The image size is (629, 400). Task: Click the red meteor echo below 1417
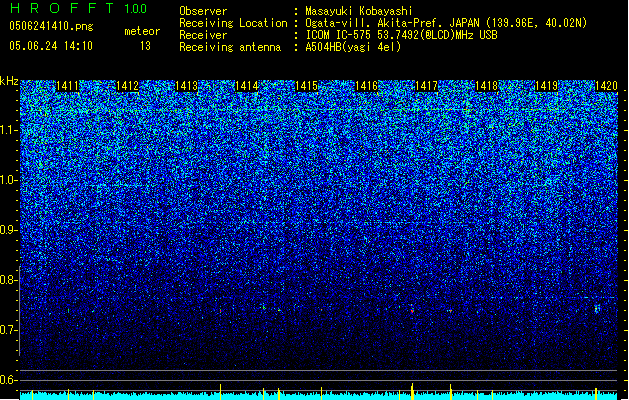pos(412,310)
